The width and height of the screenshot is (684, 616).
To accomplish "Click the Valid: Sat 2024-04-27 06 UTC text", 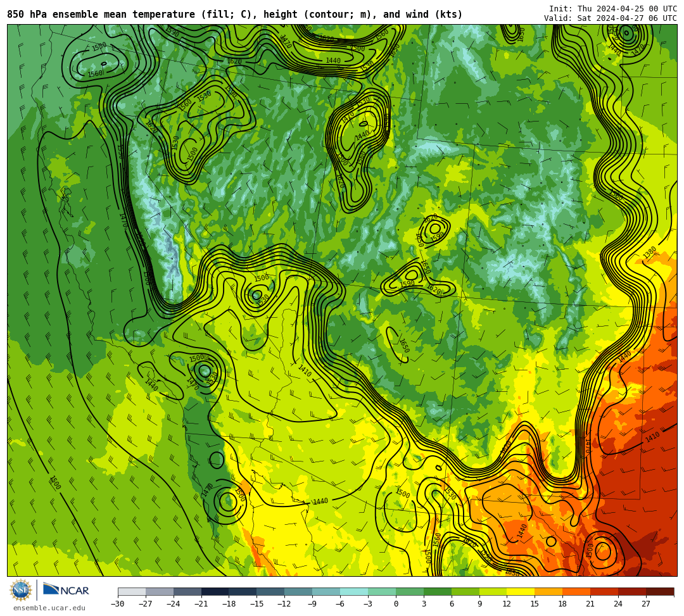I will pyautogui.click(x=611, y=18).
